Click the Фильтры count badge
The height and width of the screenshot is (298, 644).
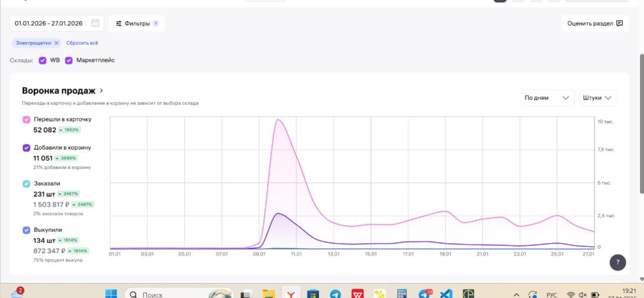pos(155,23)
